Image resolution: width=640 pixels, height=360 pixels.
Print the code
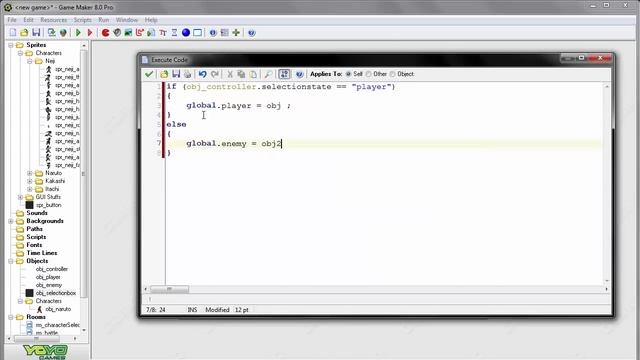[x=187, y=74]
